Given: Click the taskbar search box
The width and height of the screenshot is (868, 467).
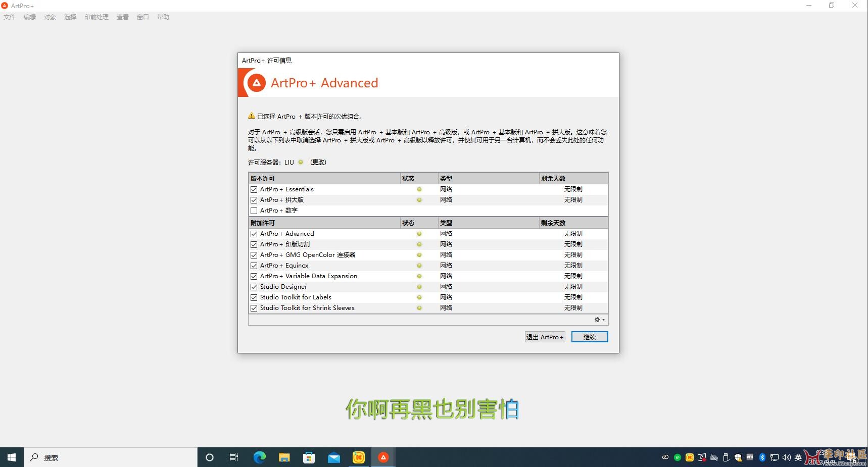Looking at the screenshot, I should pyautogui.click(x=110, y=457).
